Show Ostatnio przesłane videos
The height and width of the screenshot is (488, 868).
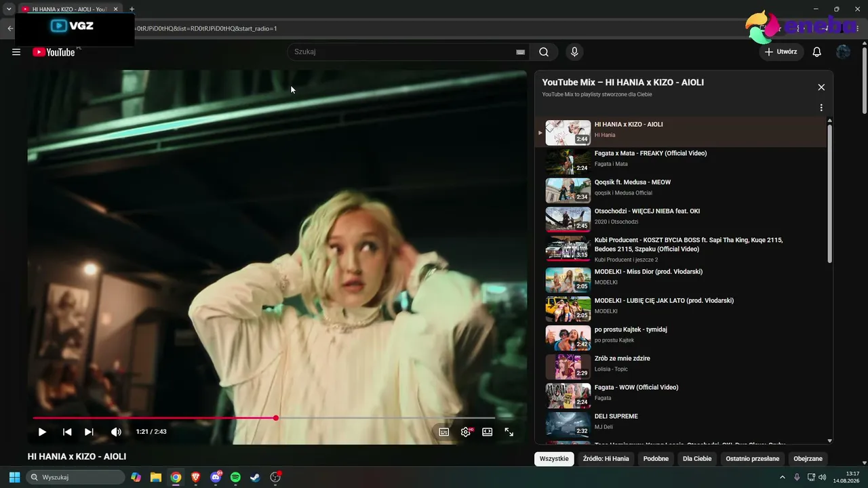point(753,459)
